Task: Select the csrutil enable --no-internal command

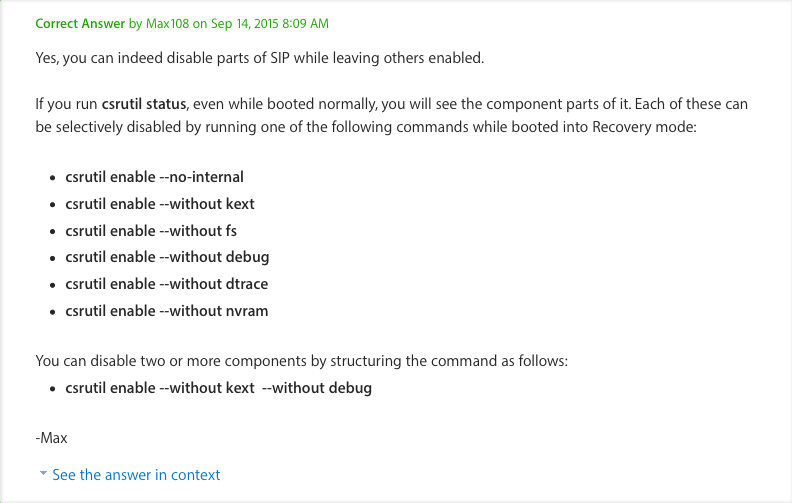Action: (155, 177)
